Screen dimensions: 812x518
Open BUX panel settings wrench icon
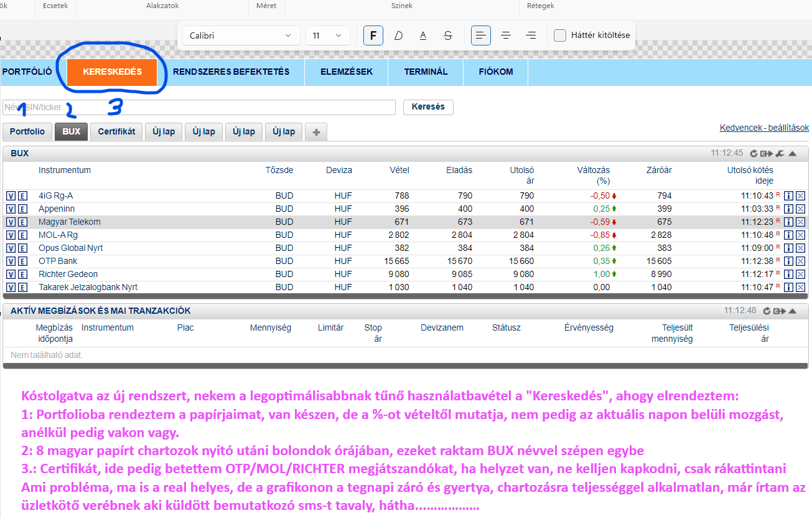tap(779, 153)
